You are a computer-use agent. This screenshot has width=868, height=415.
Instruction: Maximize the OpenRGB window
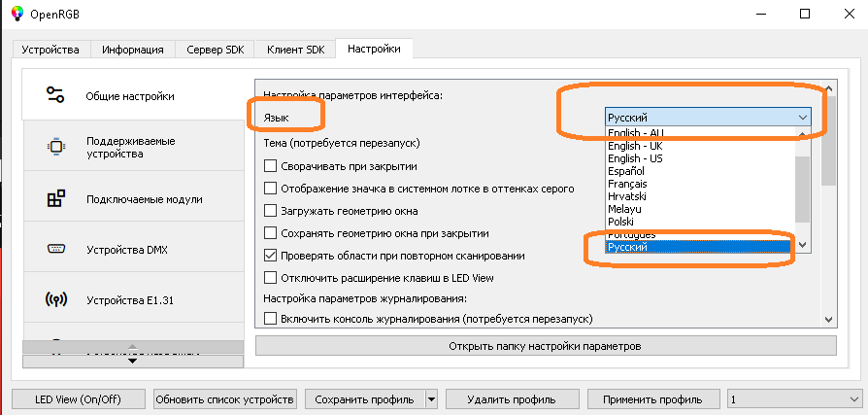point(805,14)
